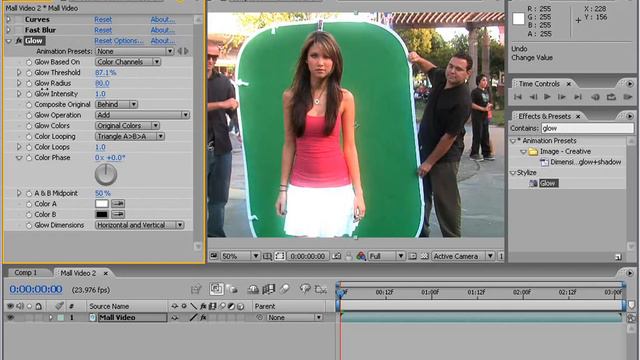Toggle the Glow effect fx switch

(x=19, y=41)
